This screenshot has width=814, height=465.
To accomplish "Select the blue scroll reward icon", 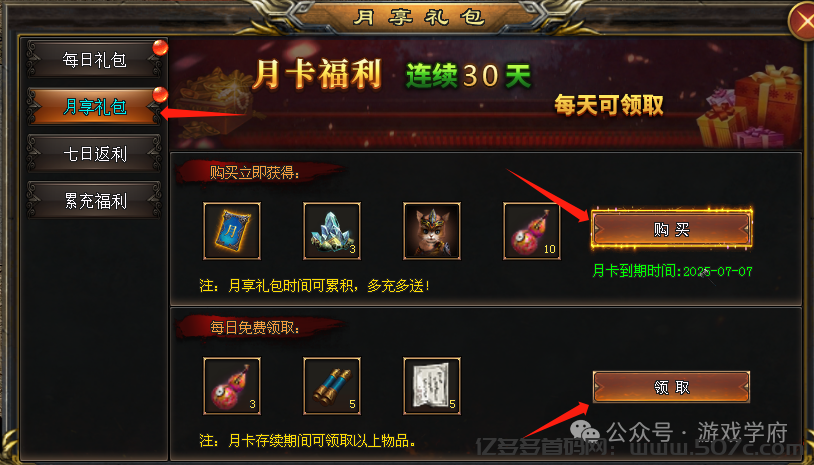I will click(332, 386).
